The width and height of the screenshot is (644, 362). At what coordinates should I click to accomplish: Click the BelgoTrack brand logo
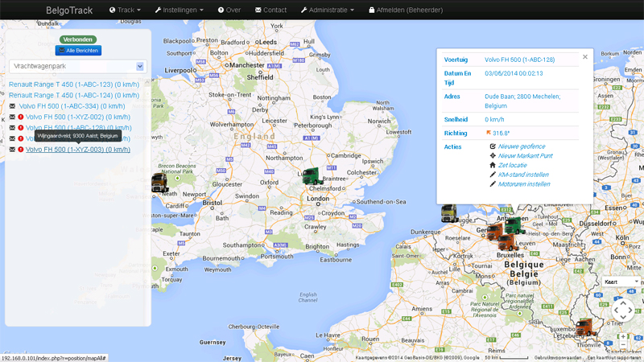click(69, 10)
